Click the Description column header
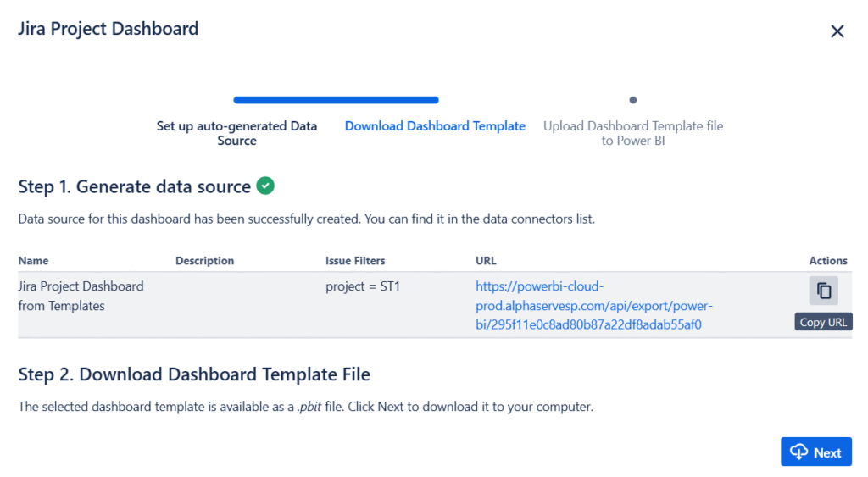The image size is (868, 477). pos(204,261)
